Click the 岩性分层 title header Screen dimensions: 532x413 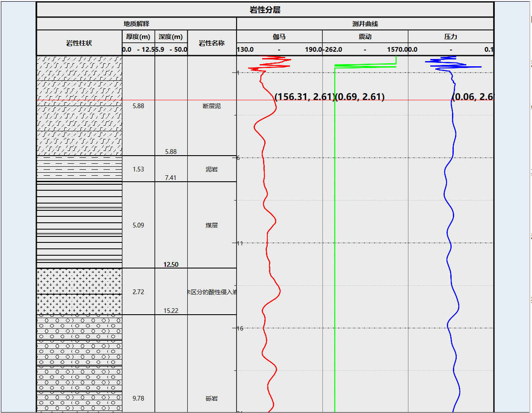tap(265, 10)
